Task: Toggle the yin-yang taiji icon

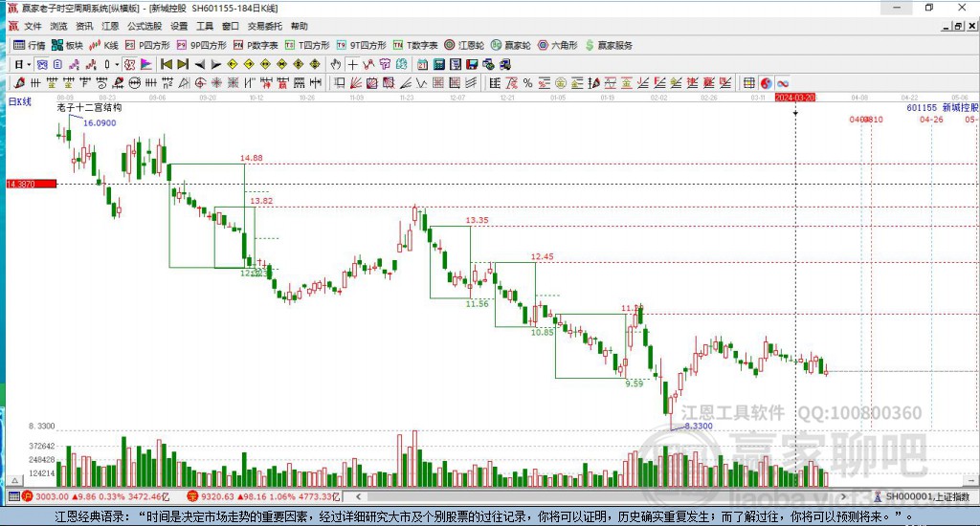Action: point(766,83)
